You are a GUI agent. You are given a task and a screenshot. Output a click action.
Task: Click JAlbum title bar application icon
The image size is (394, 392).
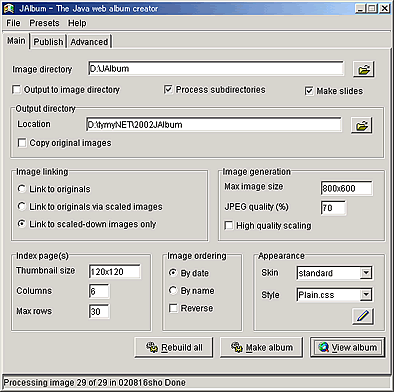(x=9, y=9)
